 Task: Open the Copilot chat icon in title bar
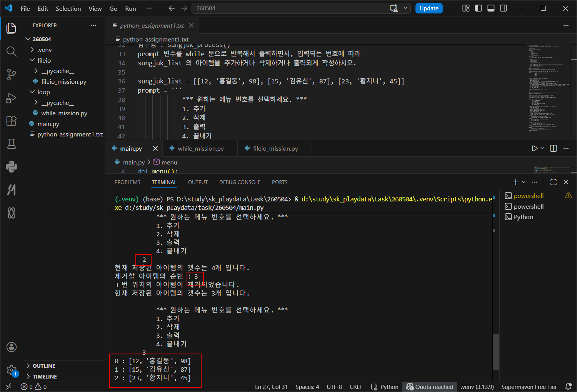[394, 8]
